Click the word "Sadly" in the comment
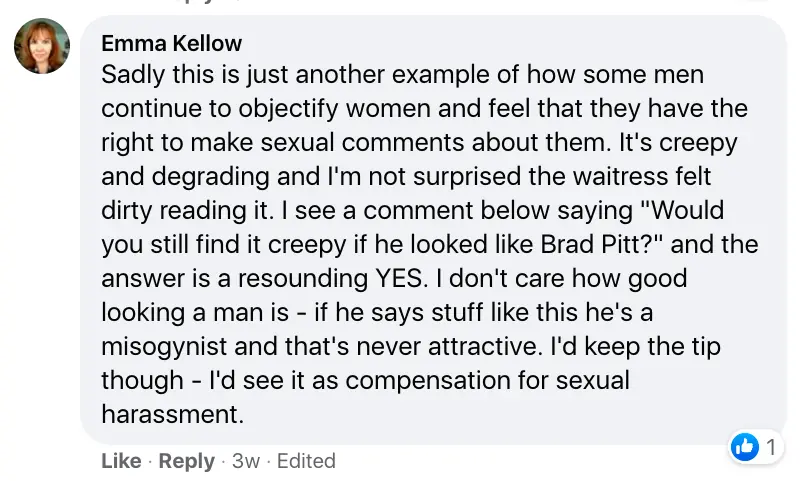The width and height of the screenshot is (811, 481). pyautogui.click(x=133, y=74)
